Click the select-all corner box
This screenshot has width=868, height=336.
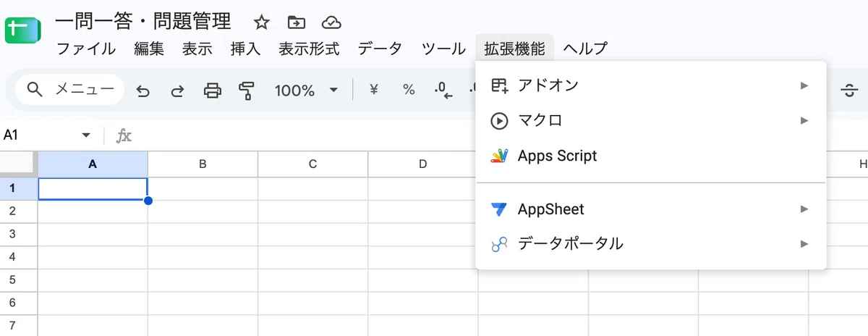[19, 164]
